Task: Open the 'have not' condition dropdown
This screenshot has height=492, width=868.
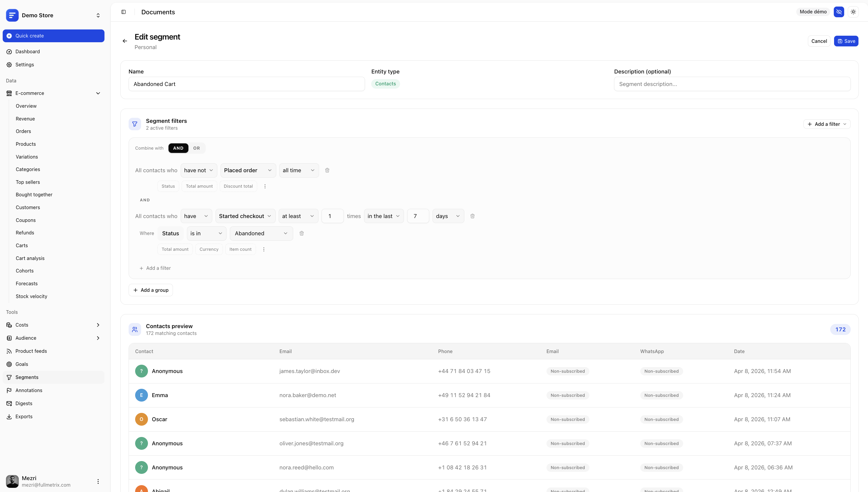Action: (199, 170)
